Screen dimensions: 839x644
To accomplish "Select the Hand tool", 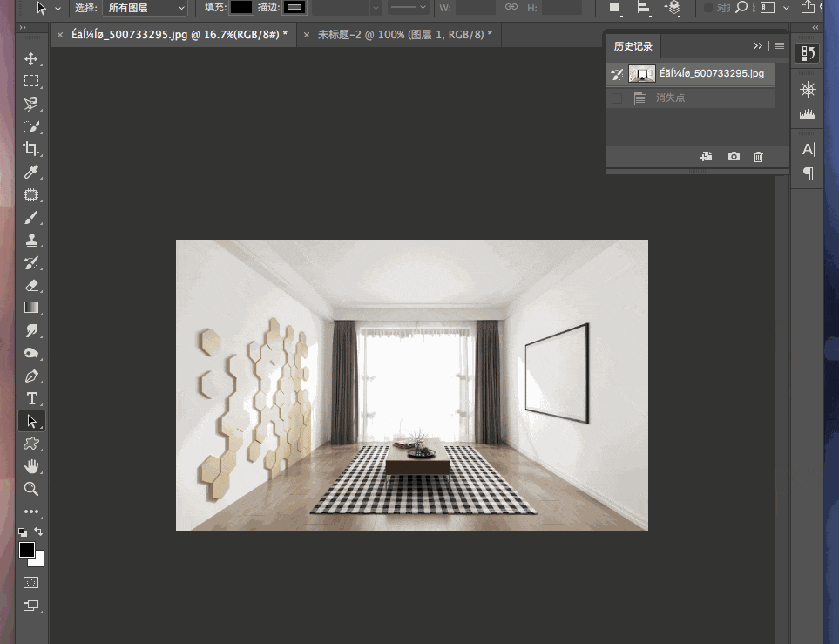I will (31, 466).
